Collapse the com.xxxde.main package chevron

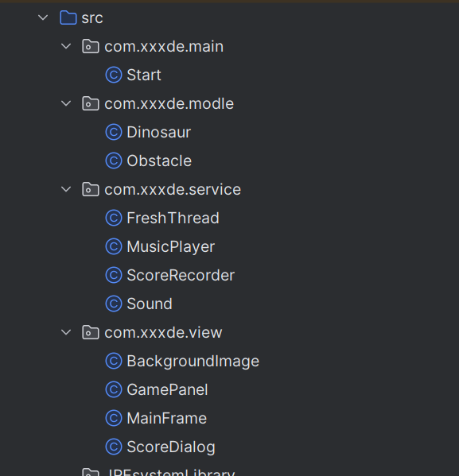click(66, 46)
